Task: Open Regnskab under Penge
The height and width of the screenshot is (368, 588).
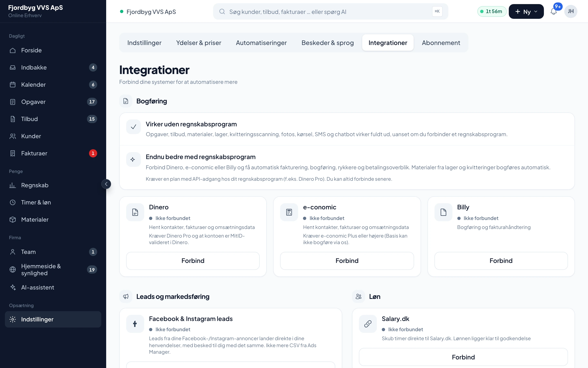Action: coord(53,185)
